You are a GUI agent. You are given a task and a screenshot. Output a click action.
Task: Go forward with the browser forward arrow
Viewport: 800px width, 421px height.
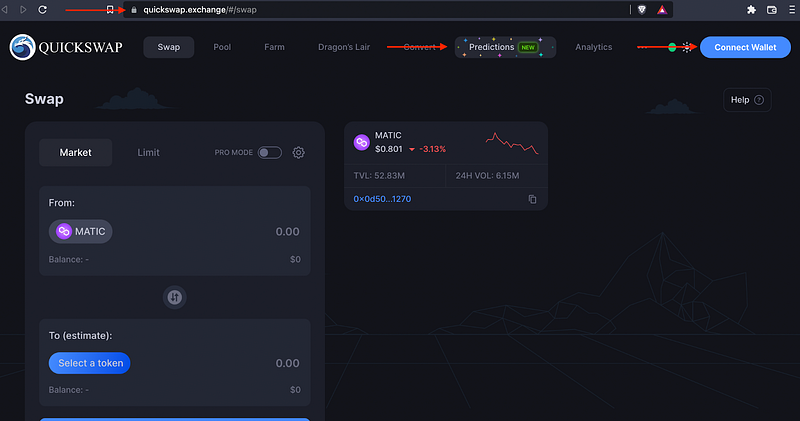point(23,10)
